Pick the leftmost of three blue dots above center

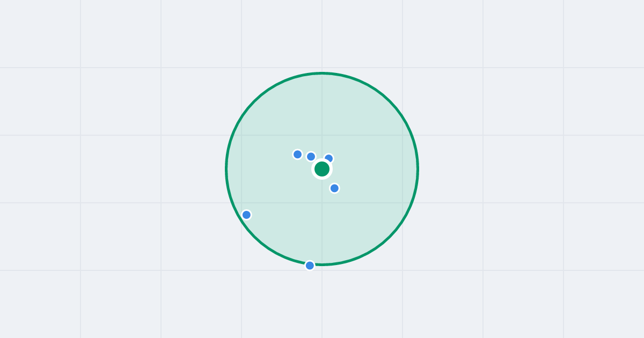click(297, 155)
